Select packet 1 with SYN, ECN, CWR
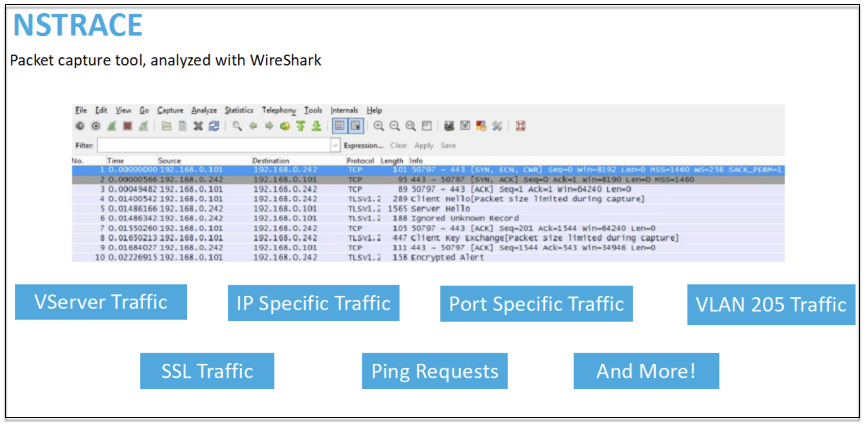Viewport: 868px width, 424px height. [428, 170]
